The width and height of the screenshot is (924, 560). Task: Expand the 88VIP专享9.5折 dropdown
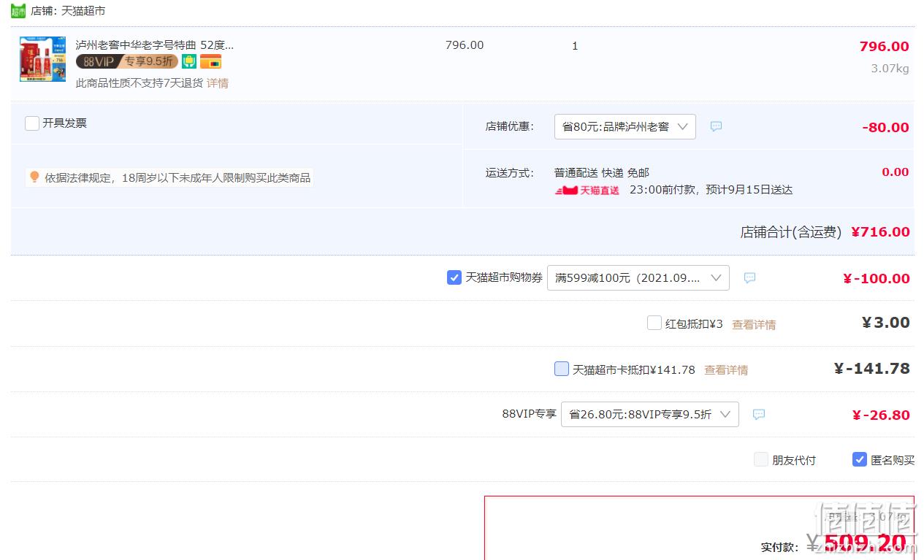(x=649, y=414)
